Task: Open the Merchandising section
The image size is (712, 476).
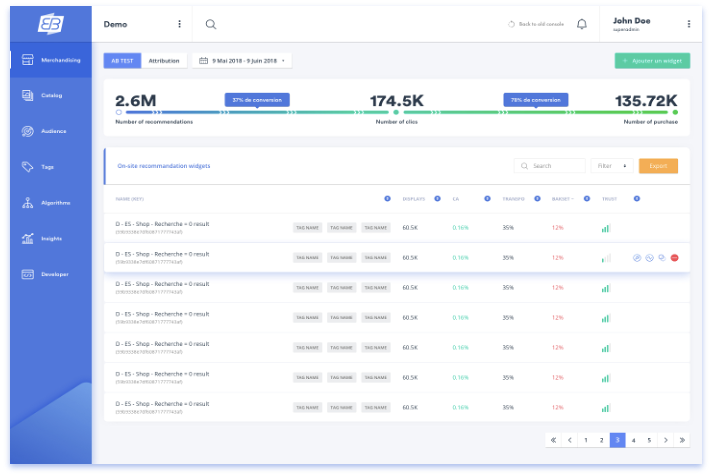Action: tap(51, 60)
